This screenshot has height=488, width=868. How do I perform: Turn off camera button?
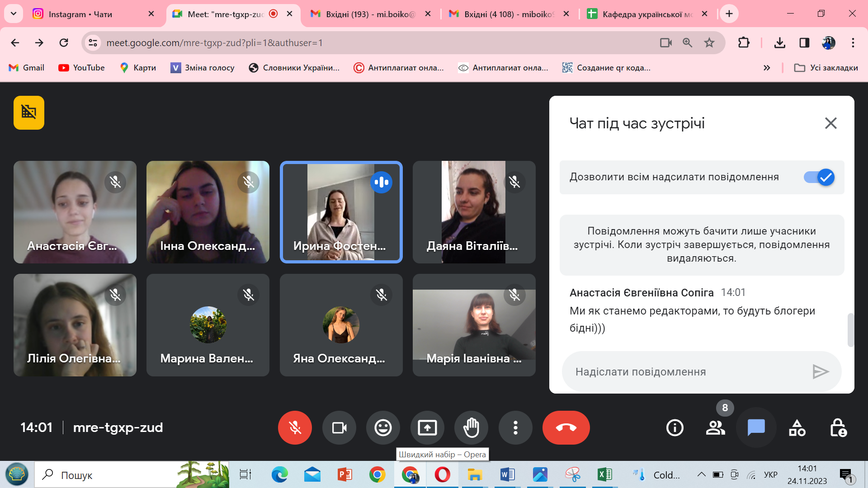pyautogui.click(x=339, y=427)
